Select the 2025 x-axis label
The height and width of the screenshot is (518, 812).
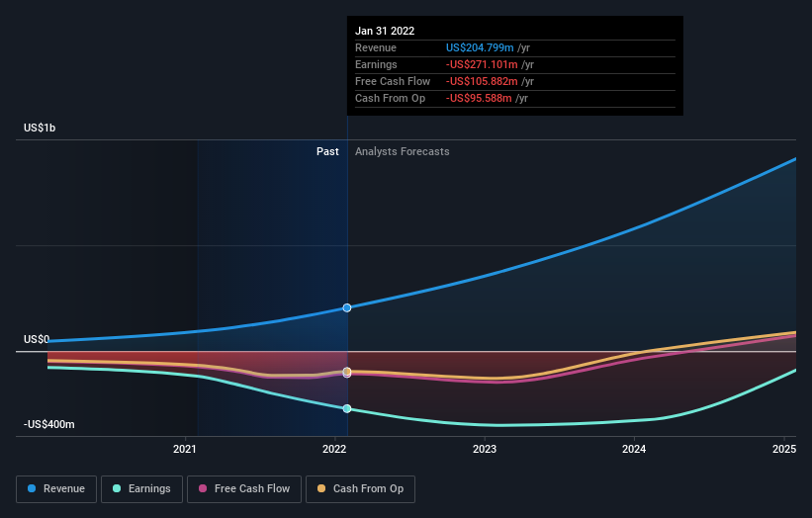(x=784, y=449)
